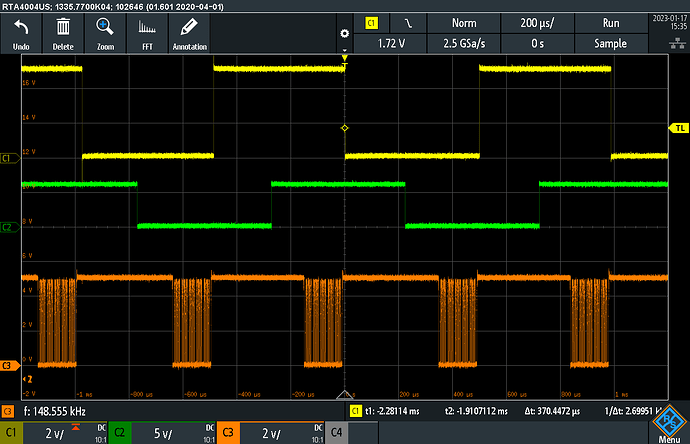
Task: Open the Sample acquisition mode selector
Action: point(610,44)
